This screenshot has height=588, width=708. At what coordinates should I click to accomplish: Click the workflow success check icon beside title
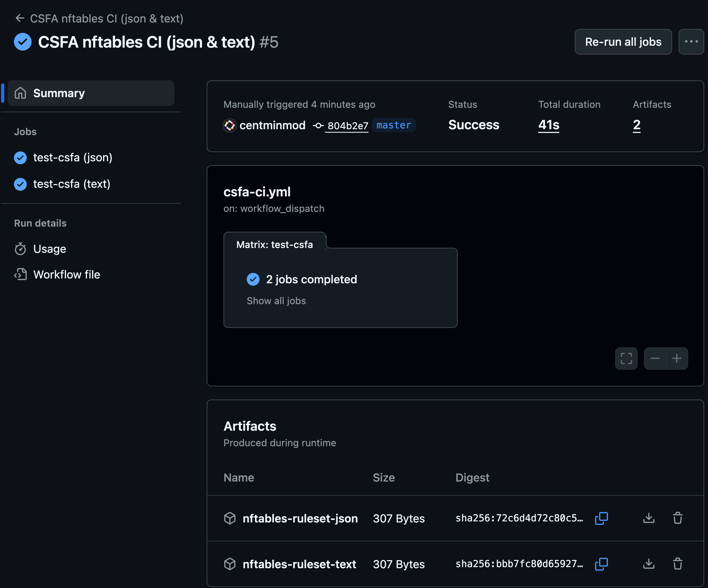click(x=22, y=42)
